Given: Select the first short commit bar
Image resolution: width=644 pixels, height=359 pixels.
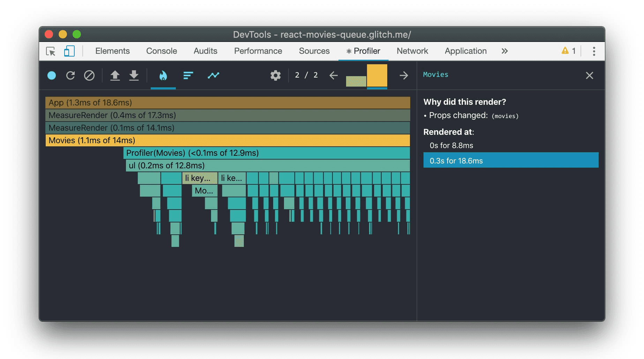Looking at the screenshot, I should (356, 81).
